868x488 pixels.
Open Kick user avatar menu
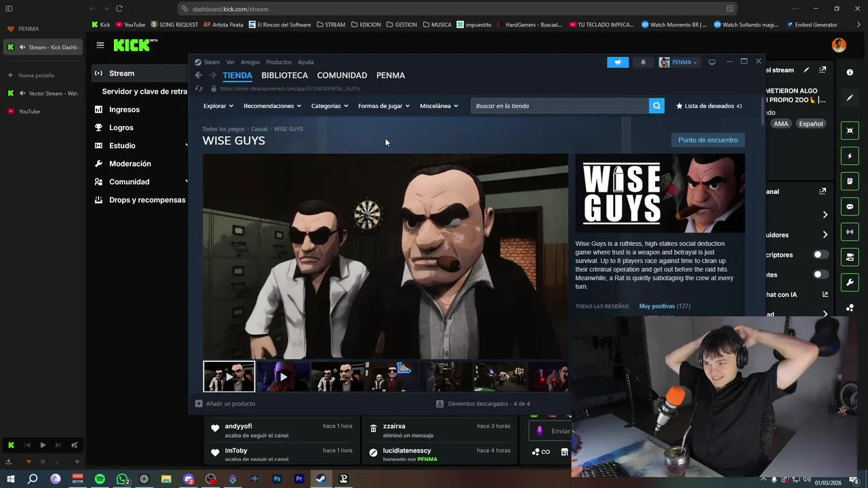pyautogui.click(x=839, y=45)
